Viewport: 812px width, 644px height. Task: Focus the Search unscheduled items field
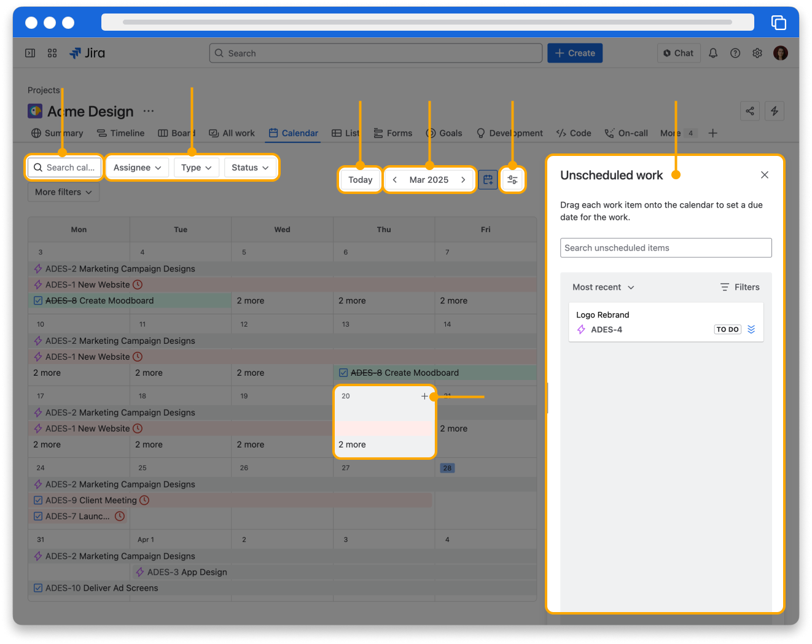666,248
